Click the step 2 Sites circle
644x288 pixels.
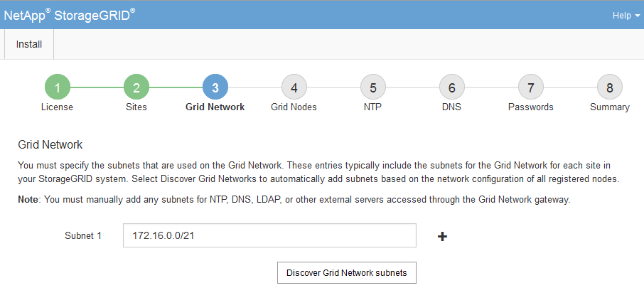pyautogui.click(x=136, y=87)
